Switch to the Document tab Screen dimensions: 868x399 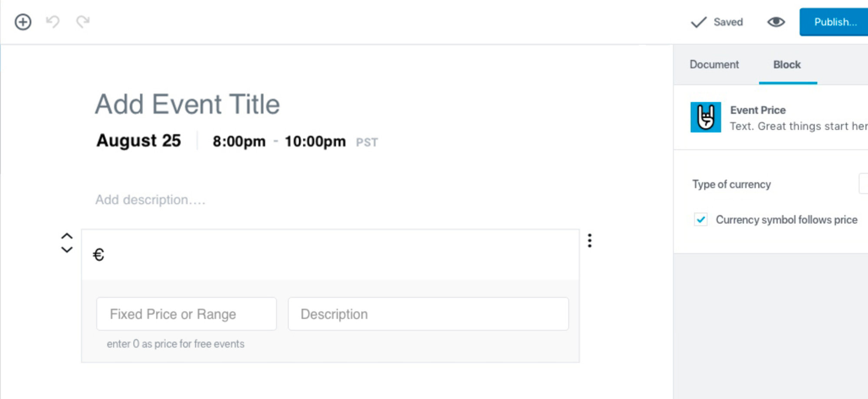714,65
